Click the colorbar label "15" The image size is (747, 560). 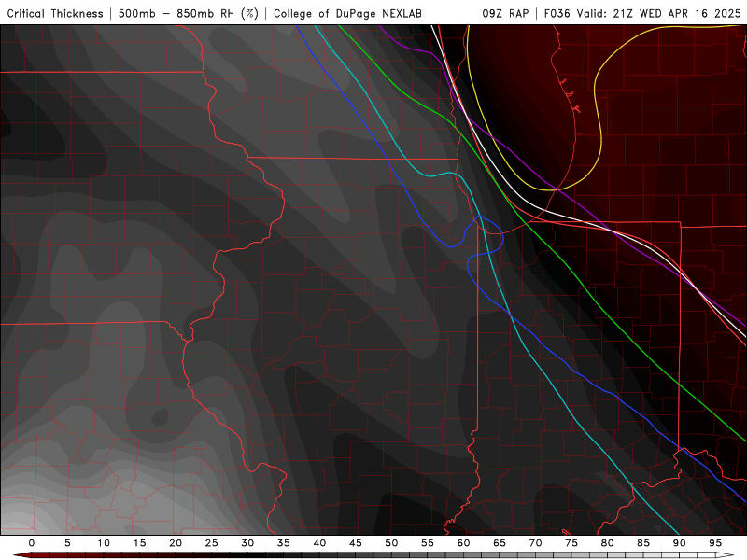(139, 543)
